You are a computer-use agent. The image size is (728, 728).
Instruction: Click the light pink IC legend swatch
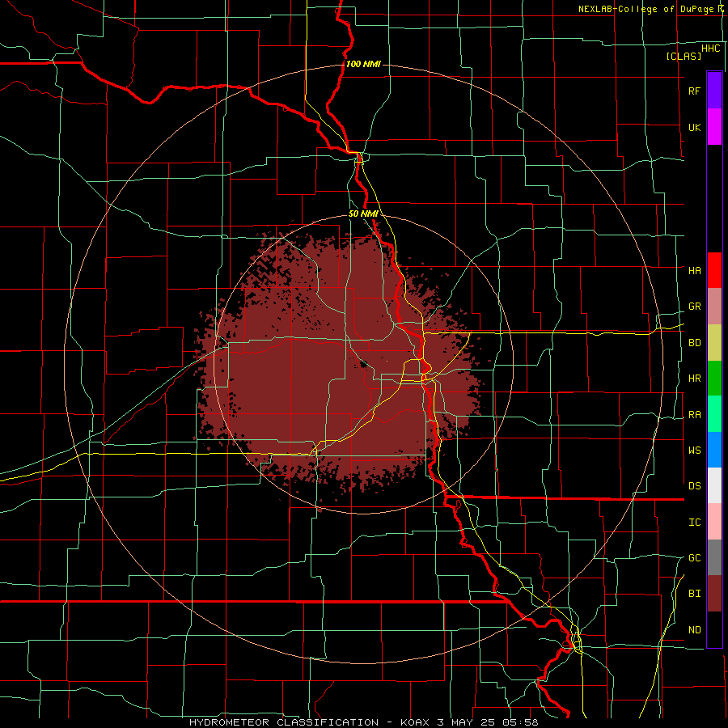[714, 522]
